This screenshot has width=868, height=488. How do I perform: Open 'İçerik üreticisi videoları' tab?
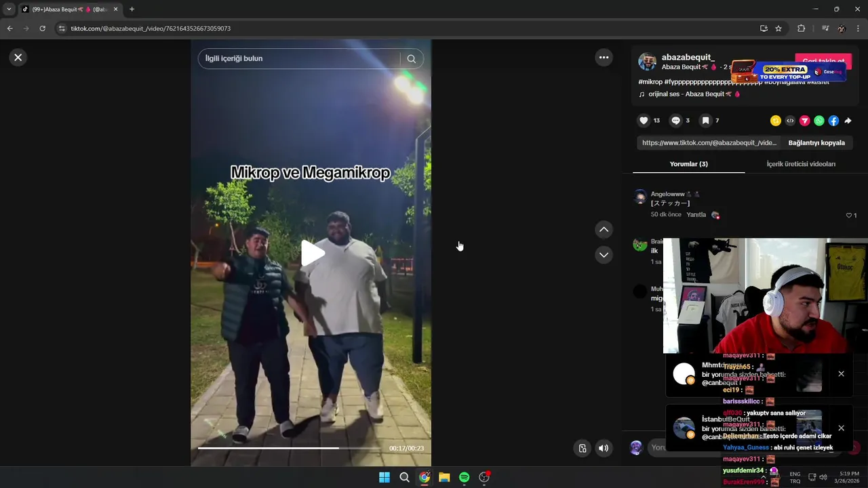(801, 164)
